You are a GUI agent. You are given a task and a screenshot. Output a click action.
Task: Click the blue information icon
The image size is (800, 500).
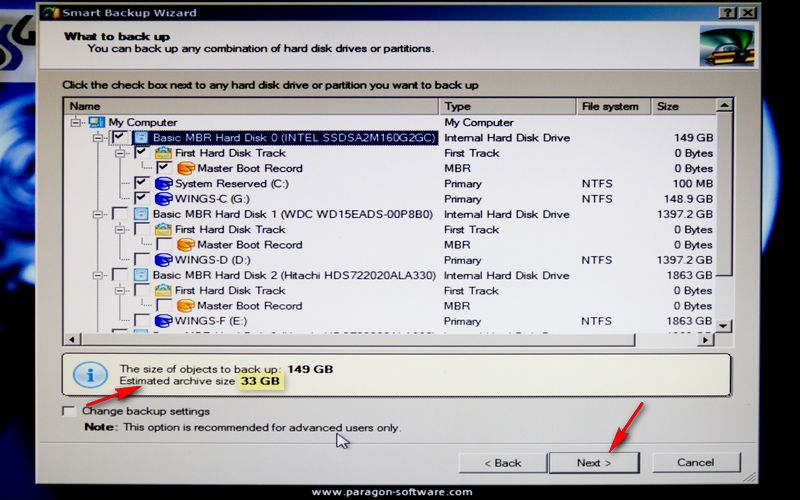coord(90,375)
